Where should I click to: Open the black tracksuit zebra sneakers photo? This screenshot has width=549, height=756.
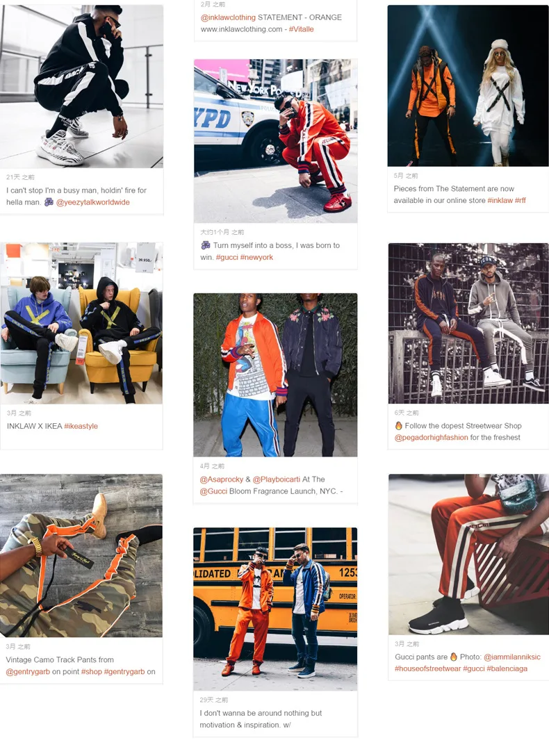click(x=81, y=86)
